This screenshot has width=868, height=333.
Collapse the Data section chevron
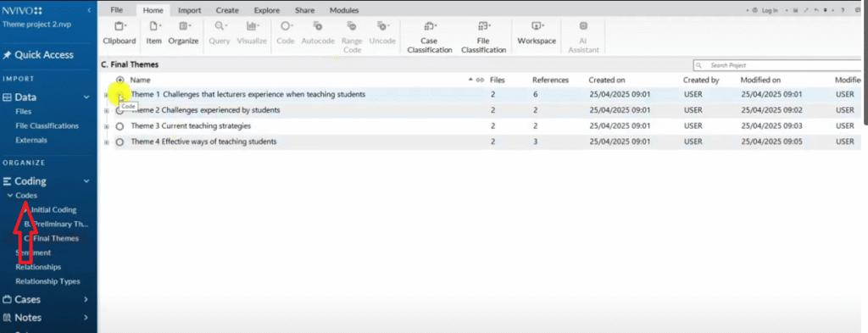(86, 97)
